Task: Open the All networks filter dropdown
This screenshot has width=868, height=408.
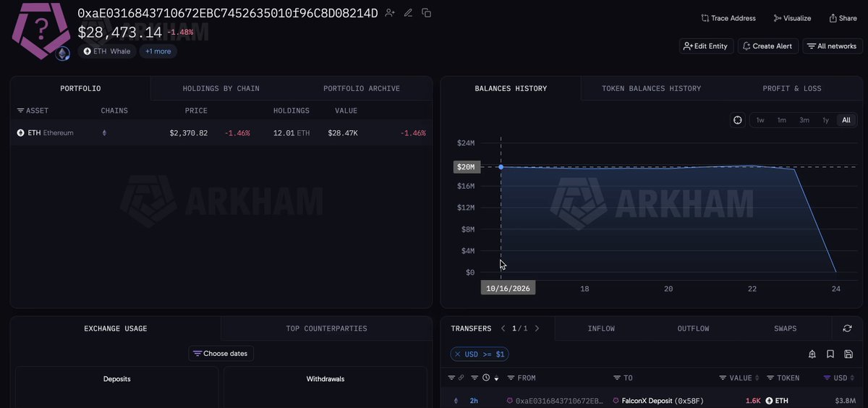Action: click(x=832, y=46)
